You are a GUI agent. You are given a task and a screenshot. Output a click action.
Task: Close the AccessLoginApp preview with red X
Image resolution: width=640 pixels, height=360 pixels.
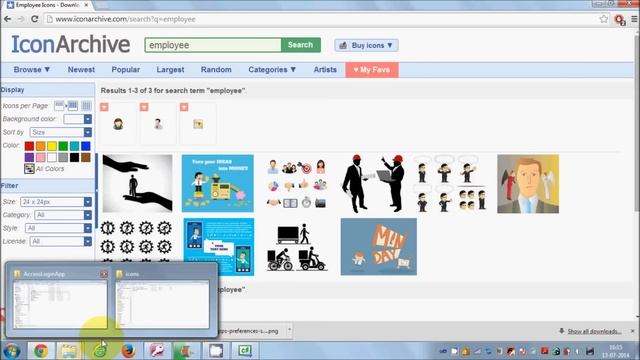coord(104,274)
